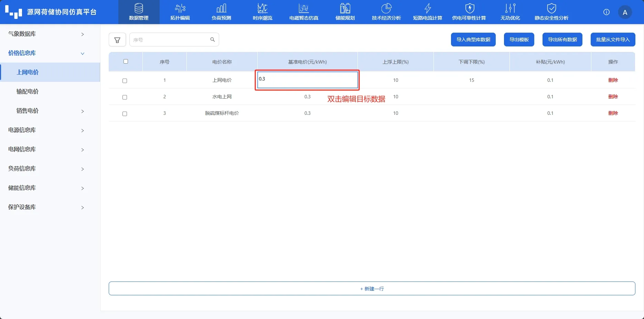Click the 导出模板 button

[519, 40]
